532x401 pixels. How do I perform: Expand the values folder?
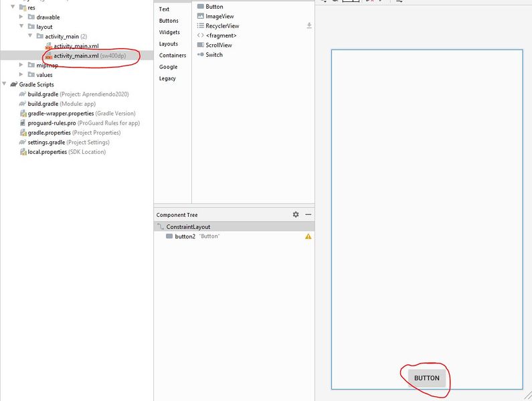pyautogui.click(x=21, y=74)
